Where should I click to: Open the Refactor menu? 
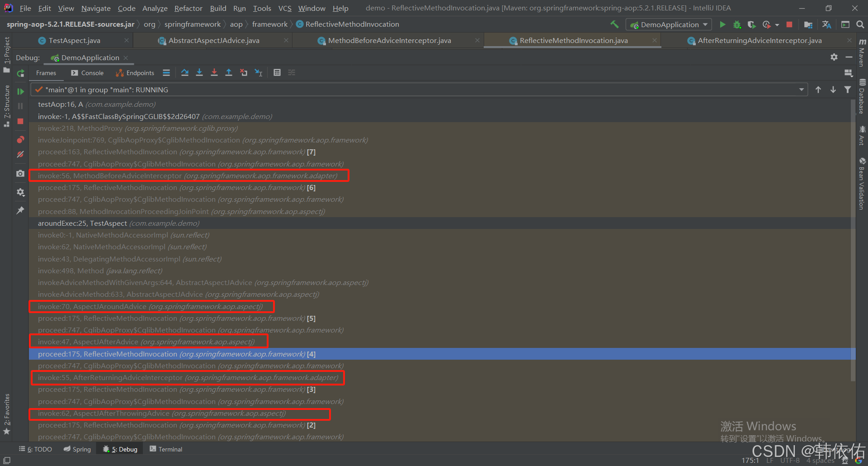tap(188, 8)
